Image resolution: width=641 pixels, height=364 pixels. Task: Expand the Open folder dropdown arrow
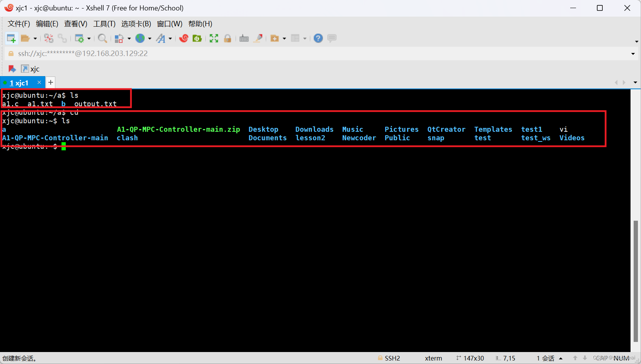point(35,39)
